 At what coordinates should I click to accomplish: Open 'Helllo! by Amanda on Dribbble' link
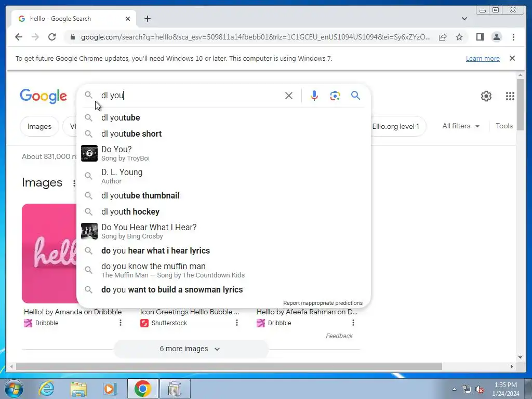click(x=73, y=312)
